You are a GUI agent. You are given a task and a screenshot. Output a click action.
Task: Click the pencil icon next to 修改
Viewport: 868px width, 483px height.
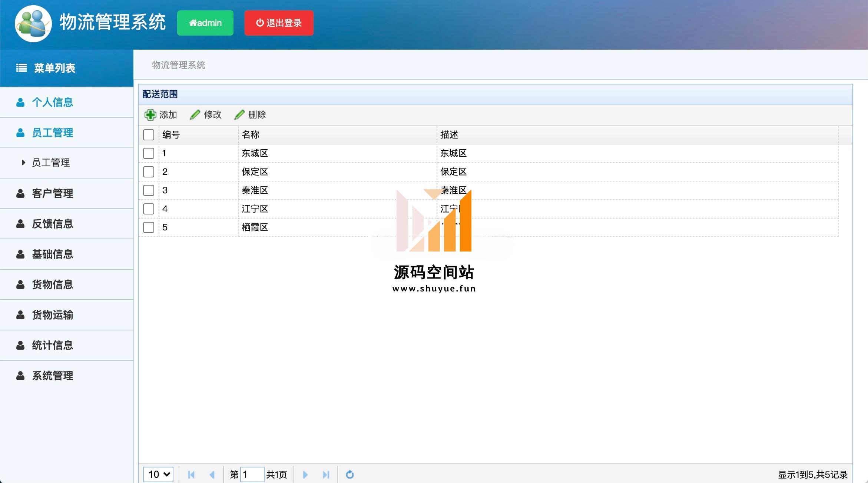click(x=195, y=115)
